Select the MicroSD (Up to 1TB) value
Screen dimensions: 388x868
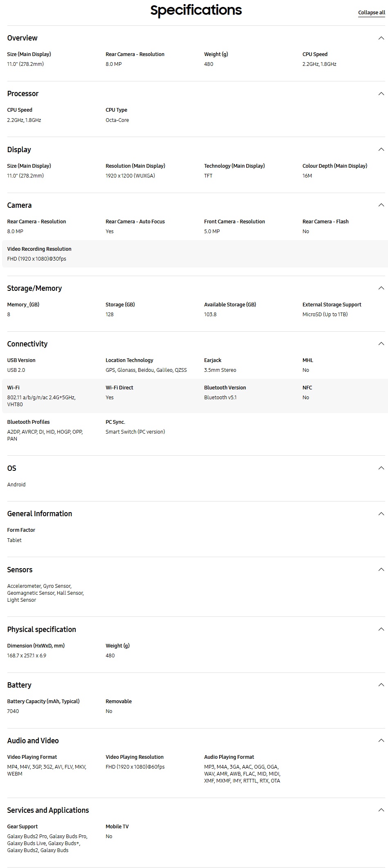pyautogui.click(x=325, y=315)
